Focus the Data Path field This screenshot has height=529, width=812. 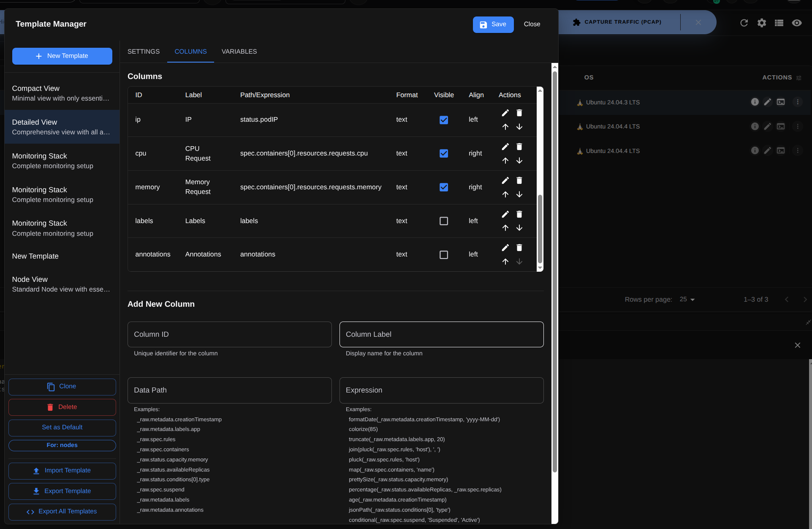(x=229, y=390)
